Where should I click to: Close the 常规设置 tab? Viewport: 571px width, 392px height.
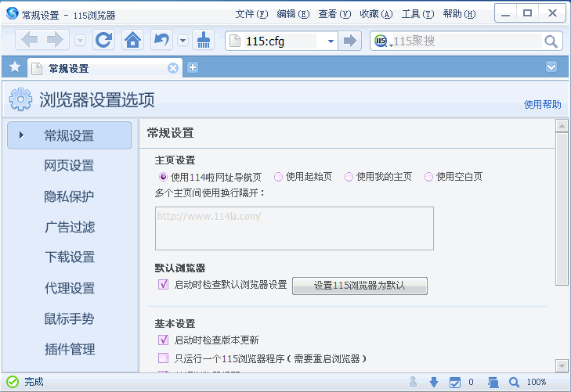click(173, 68)
